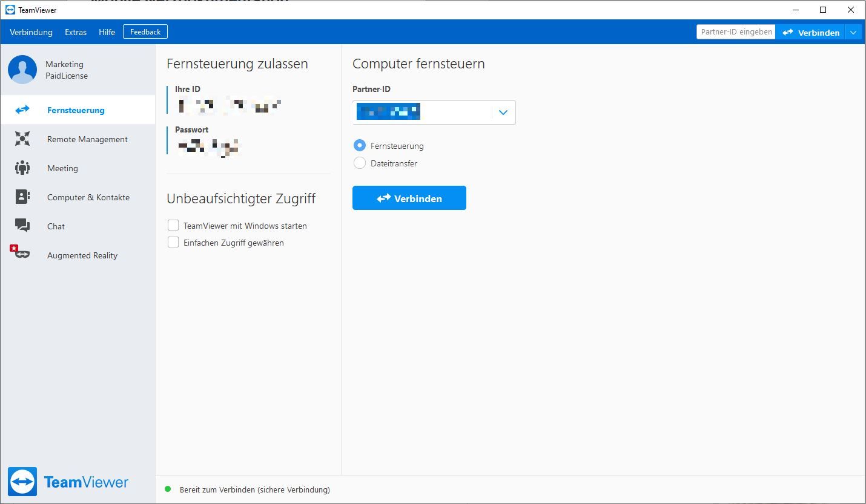
Task: Open the Verbindung menu
Action: [x=31, y=32]
